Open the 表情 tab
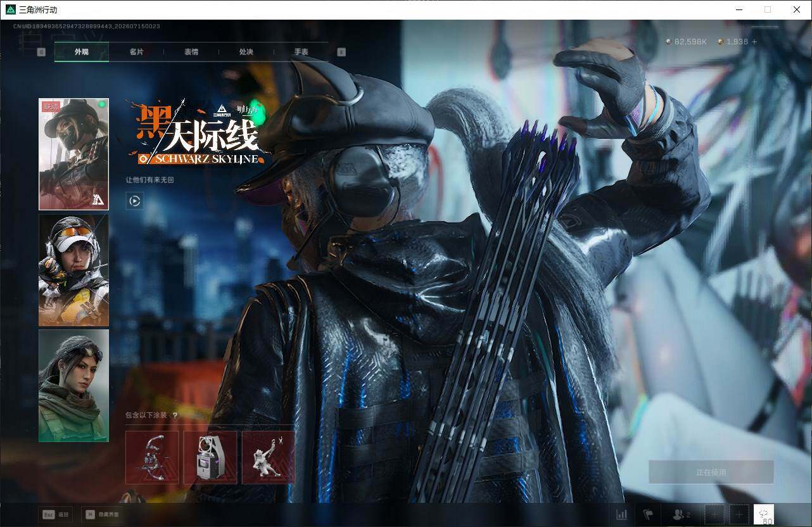This screenshot has height=527, width=812. pos(191,52)
